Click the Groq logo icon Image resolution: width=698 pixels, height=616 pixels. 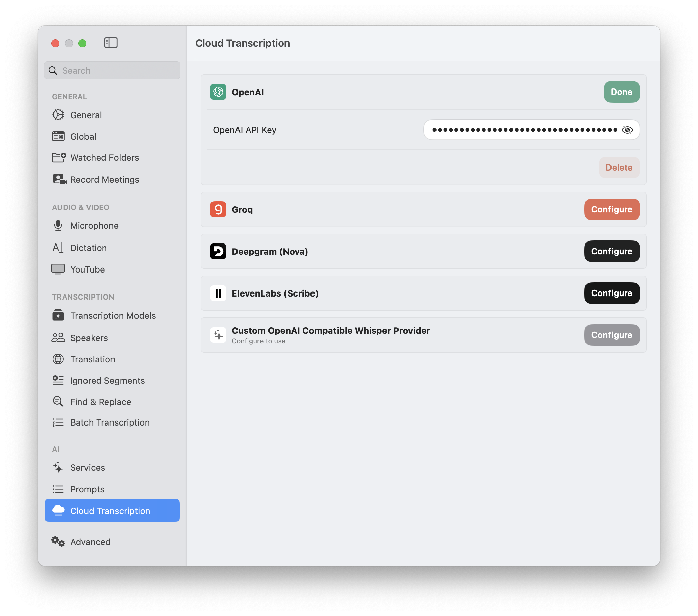[x=218, y=209]
